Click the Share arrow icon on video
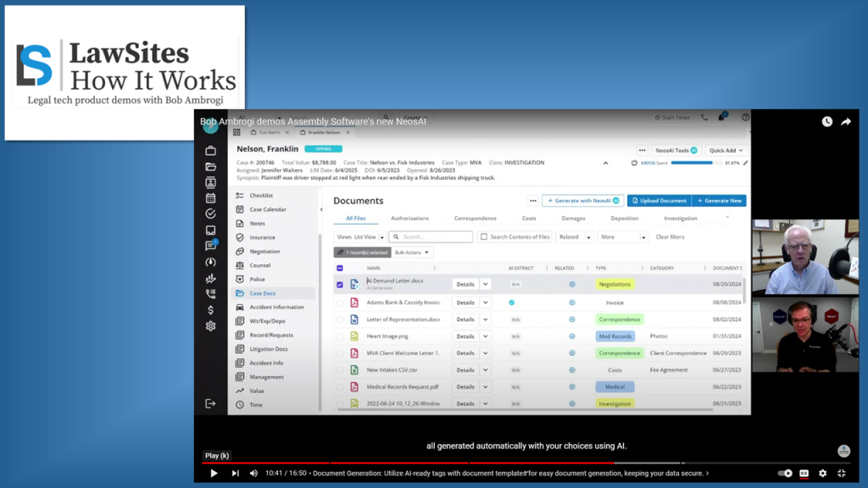Screen dimensions: 868x488 click(845, 122)
